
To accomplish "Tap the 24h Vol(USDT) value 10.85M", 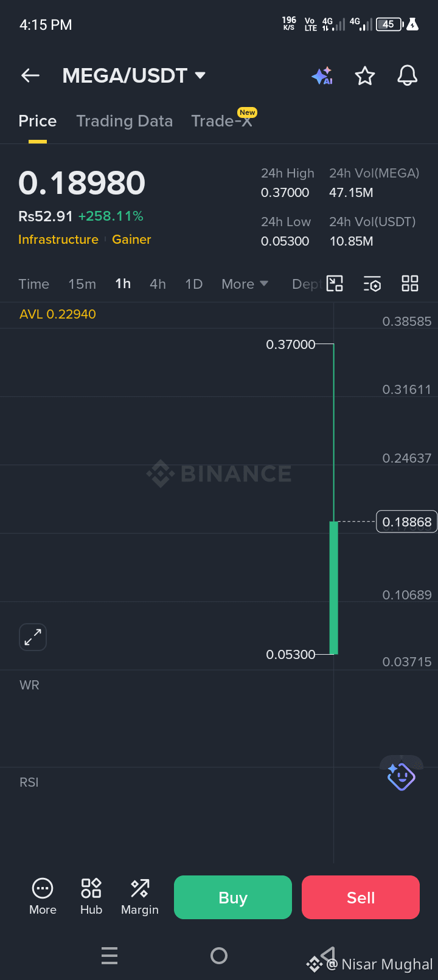I will [351, 241].
